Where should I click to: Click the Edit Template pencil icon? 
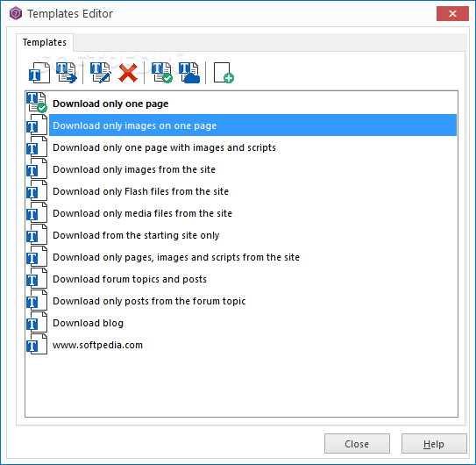coord(101,73)
